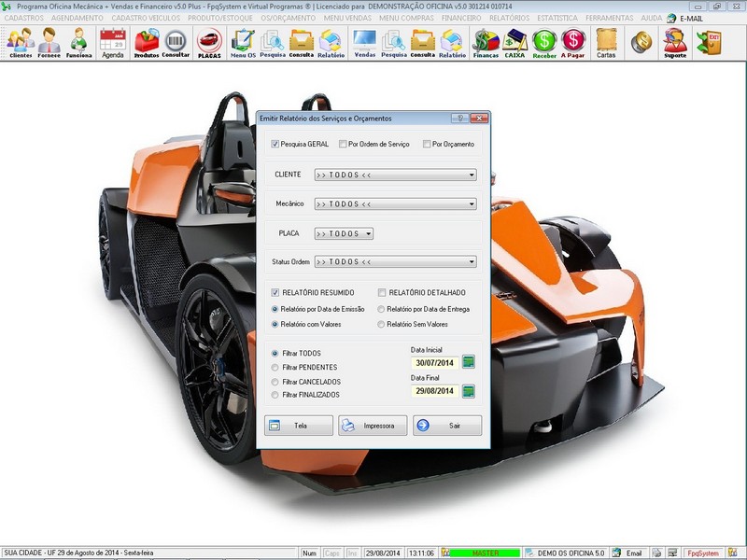Open the Cartas toolbar icon
The width and height of the screenshot is (747, 560).
tap(606, 43)
